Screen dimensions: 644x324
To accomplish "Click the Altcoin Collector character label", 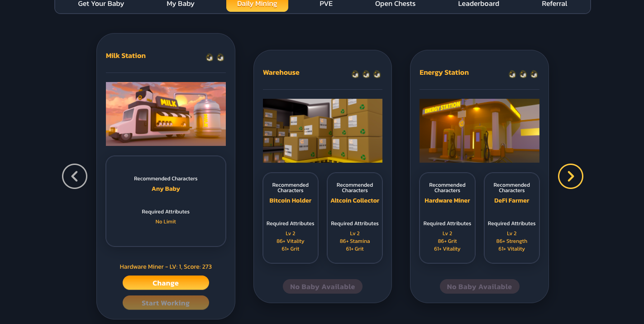I will click(355, 200).
